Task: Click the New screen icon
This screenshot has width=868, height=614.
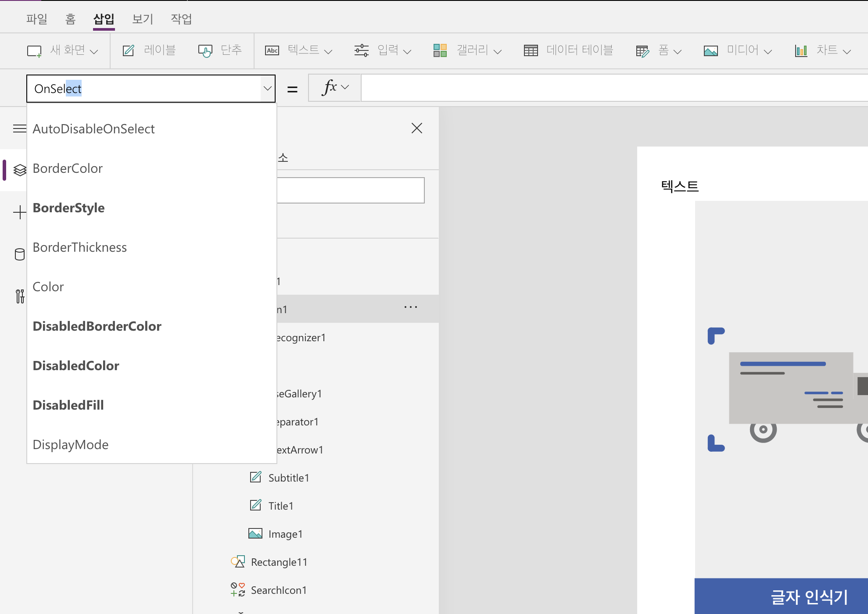Action: [x=34, y=51]
